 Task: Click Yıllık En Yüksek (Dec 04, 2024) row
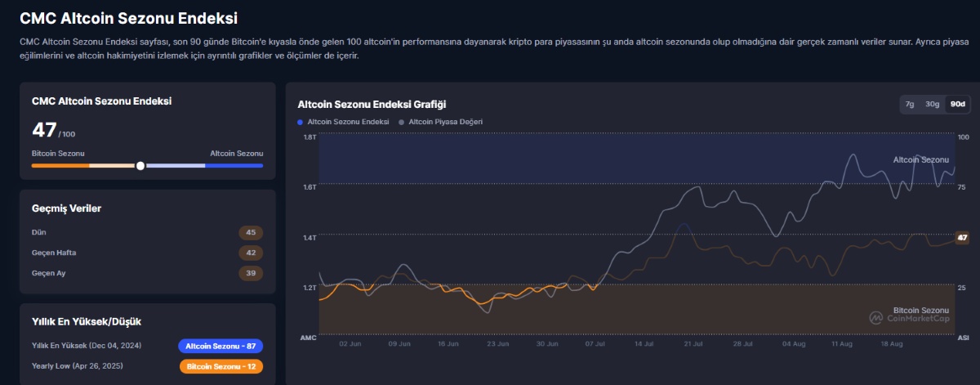148,346
